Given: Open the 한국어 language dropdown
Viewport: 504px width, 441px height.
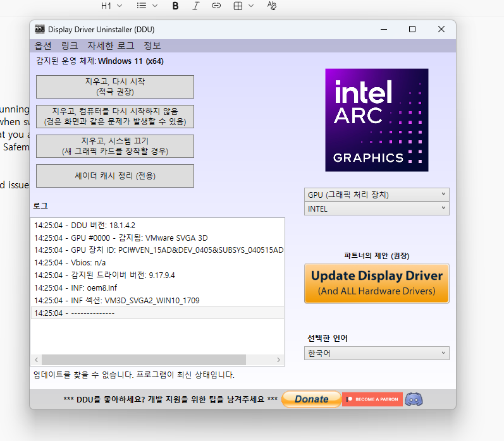Looking at the screenshot, I should pyautogui.click(x=377, y=353).
